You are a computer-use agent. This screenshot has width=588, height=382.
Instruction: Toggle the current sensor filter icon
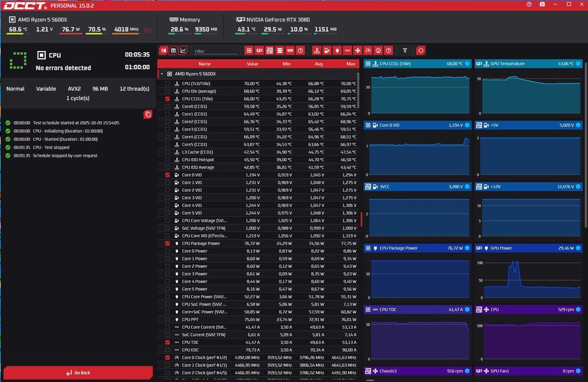pos(348,51)
